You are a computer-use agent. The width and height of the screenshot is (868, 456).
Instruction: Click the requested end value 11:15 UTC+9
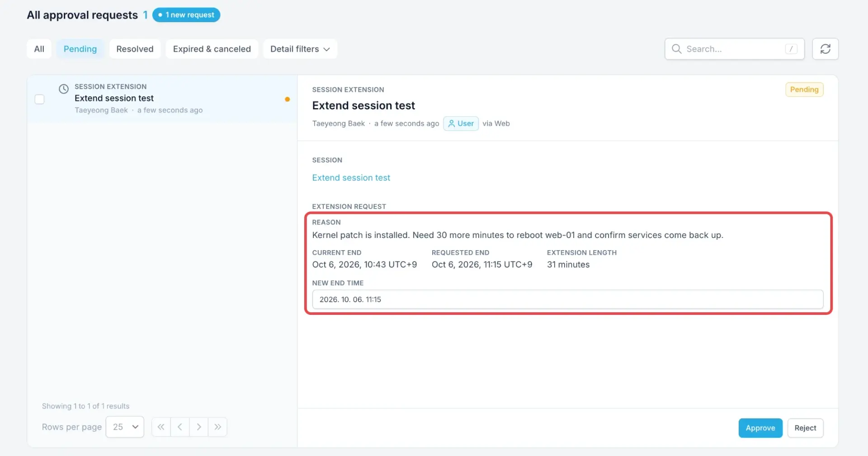coord(482,265)
